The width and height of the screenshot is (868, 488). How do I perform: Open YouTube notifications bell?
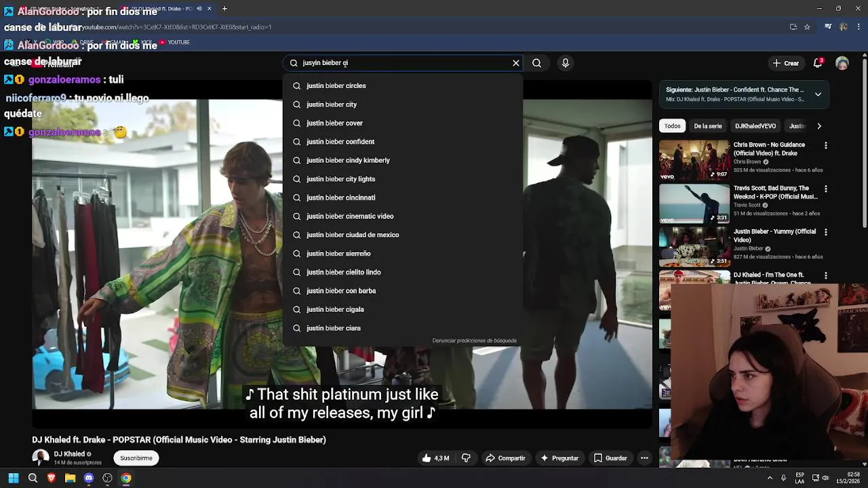[x=818, y=63]
